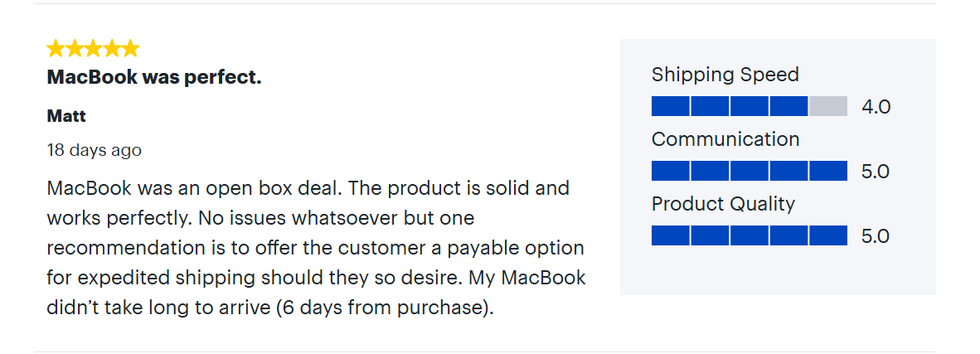Screen dimensions: 980x354
Task: Open the 'MacBook was perfect.' review title
Action: coord(154,78)
